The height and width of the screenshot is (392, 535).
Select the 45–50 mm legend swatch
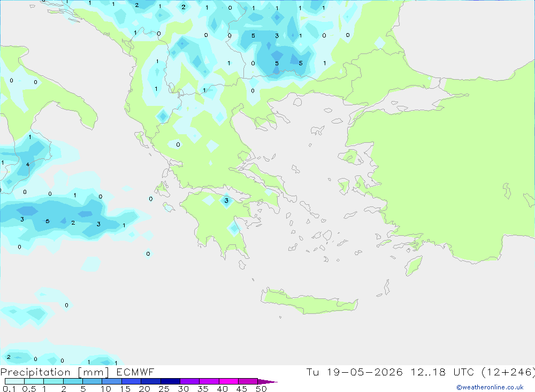click(248, 381)
